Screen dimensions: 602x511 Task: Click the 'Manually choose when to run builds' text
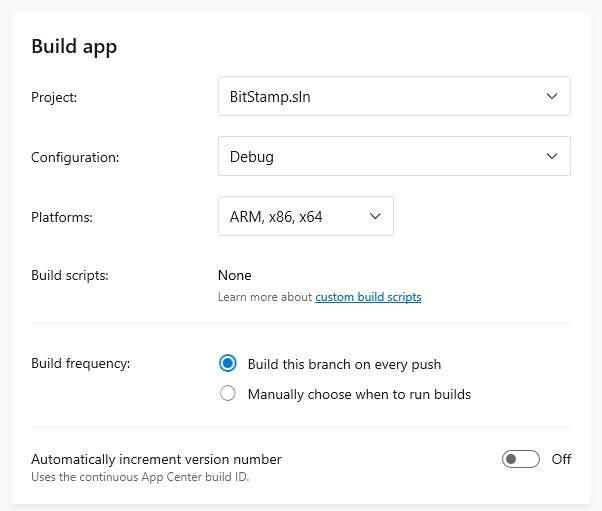click(x=359, y=395)
